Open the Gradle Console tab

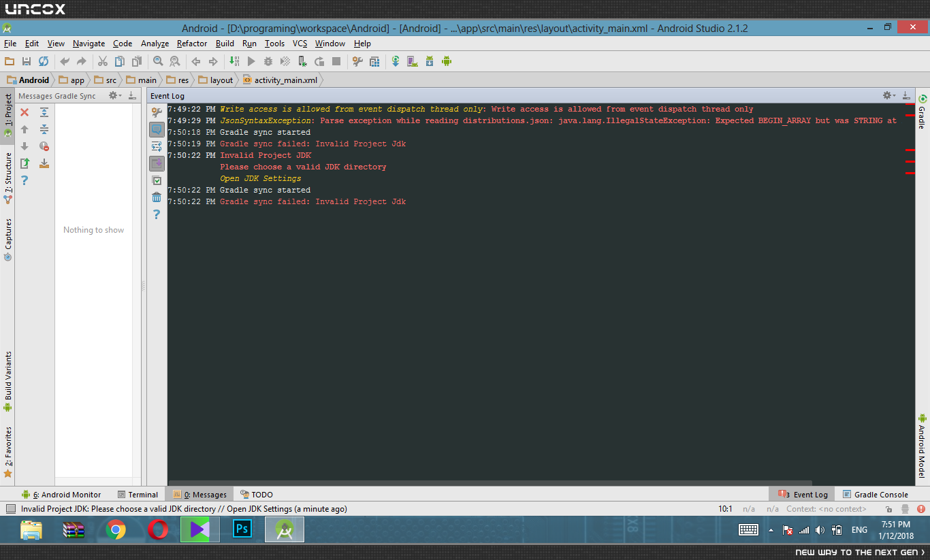click(876, 495)
